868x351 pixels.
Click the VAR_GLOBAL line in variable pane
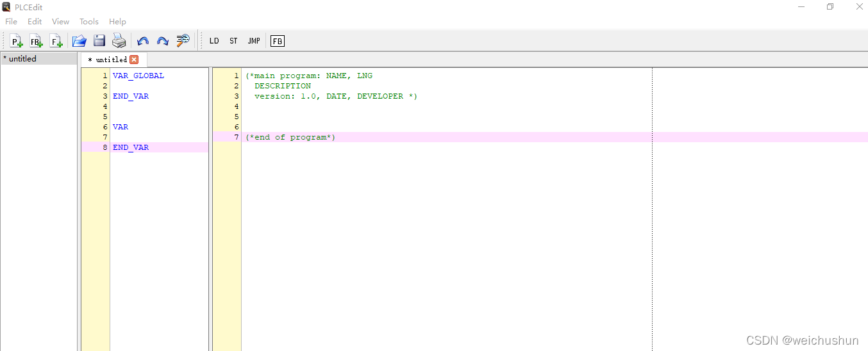pyautogui.click(x=138, y=76)
